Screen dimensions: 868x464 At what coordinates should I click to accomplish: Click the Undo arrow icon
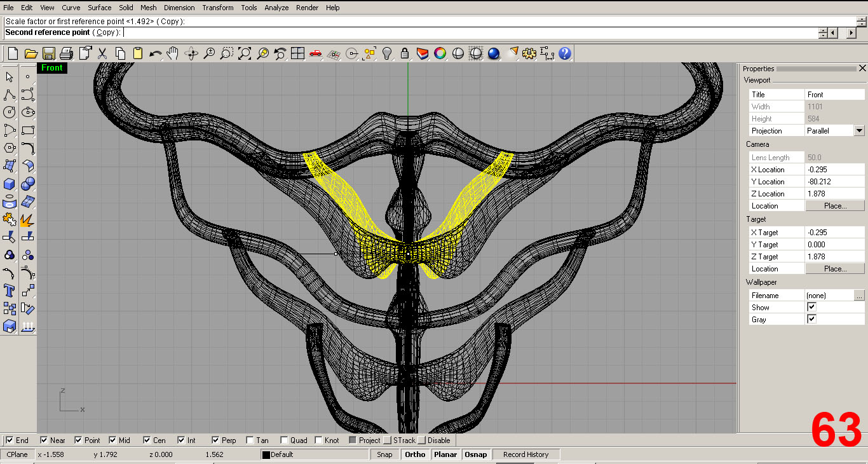[x=156, y=53]
